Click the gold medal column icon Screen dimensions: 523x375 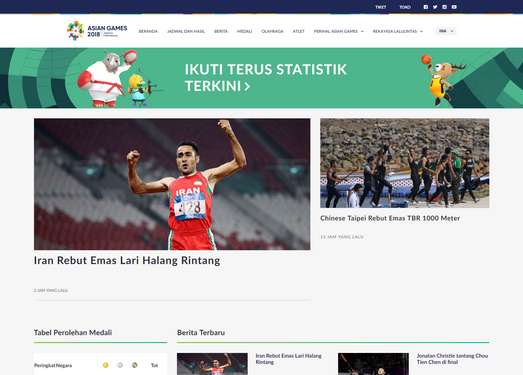(x=105, y=365)
